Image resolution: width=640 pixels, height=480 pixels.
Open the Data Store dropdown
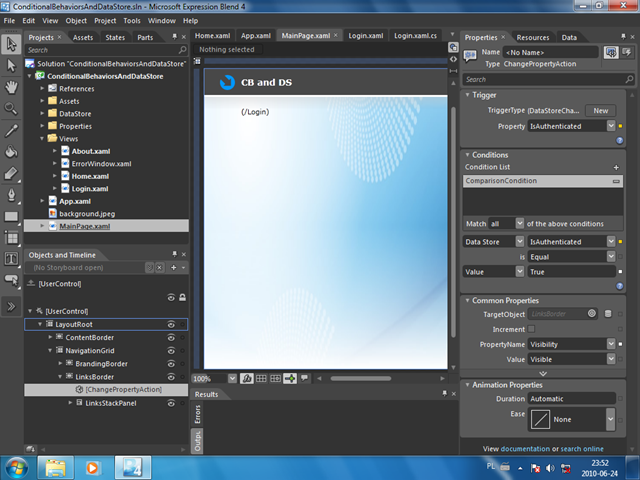[x=519, y=242]
